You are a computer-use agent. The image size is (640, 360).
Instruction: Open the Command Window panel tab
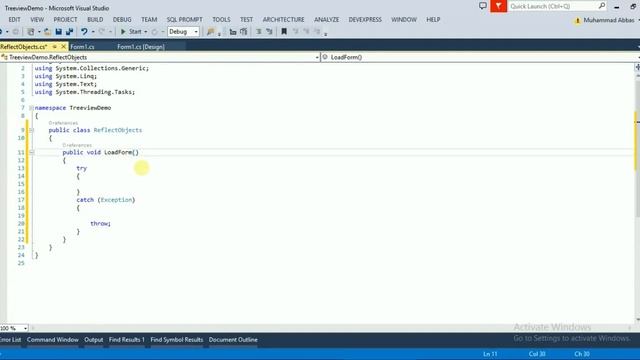pos(53,340)
